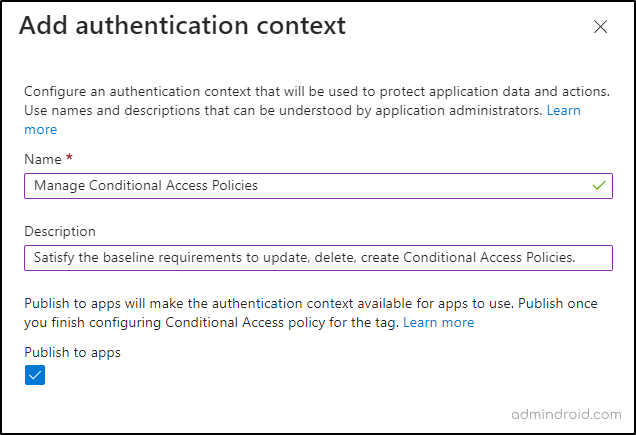Click the Name field label

pyautogui.click(x=42, y=159)
